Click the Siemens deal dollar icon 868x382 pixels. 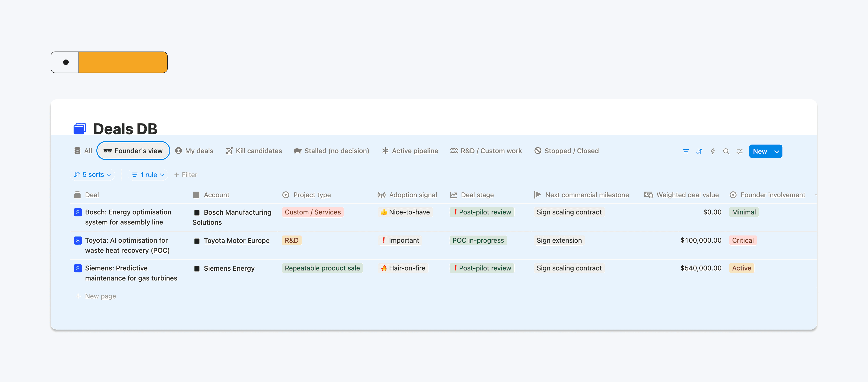[78, 268]
